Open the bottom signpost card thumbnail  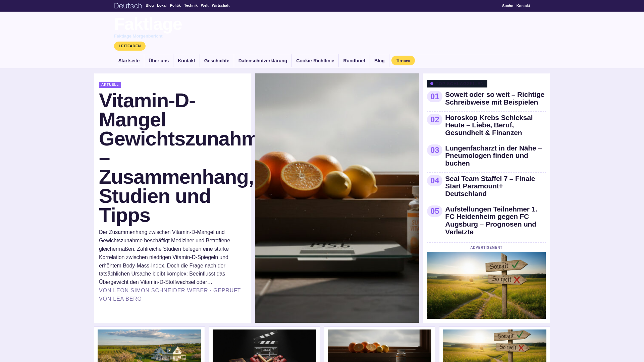(x=494, y=346)
